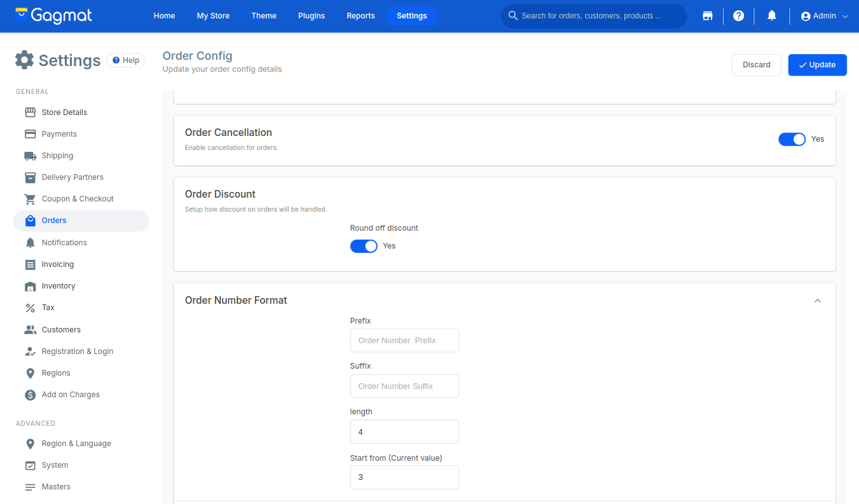Click the System checkbox-window icon
Viewport: 859px width, 504px height.
30,465
